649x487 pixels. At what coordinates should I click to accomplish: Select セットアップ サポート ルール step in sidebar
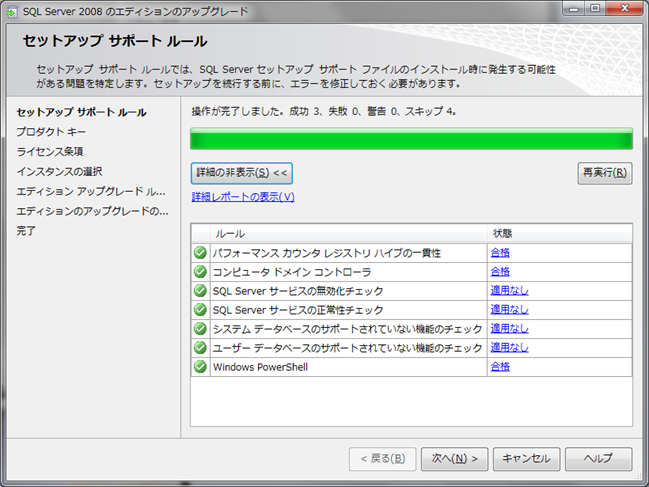click(82, 112)
